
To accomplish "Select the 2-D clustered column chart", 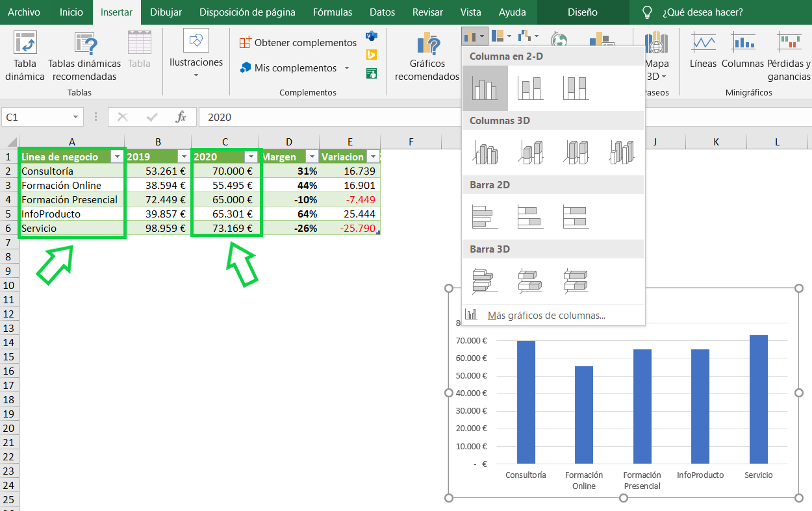I will click(x=485, y=88).
